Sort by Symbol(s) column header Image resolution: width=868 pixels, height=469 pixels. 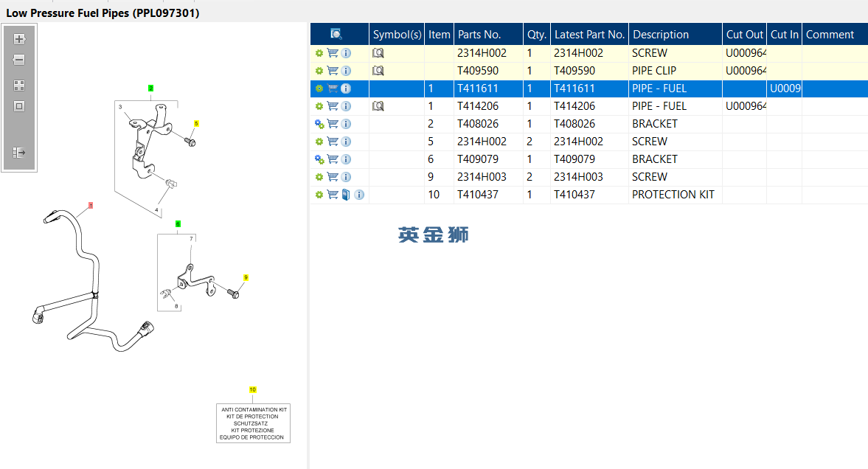coord(397,35)
